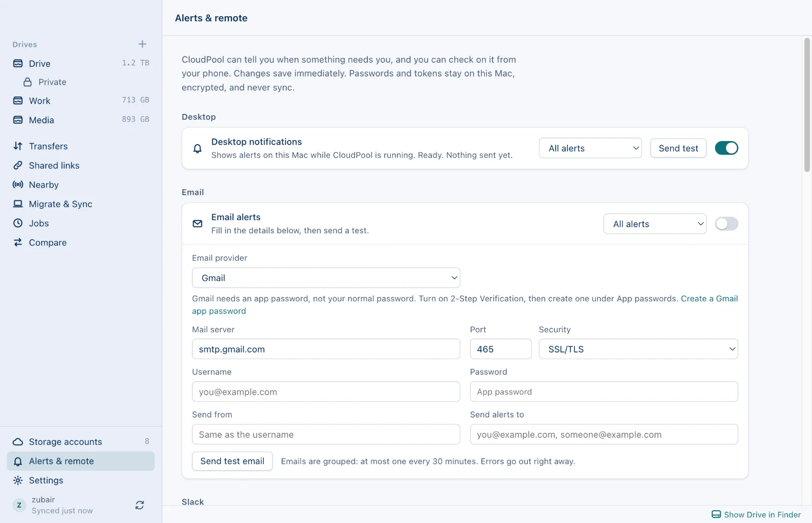Click the Send alerts to field

[x=604, y=434]
